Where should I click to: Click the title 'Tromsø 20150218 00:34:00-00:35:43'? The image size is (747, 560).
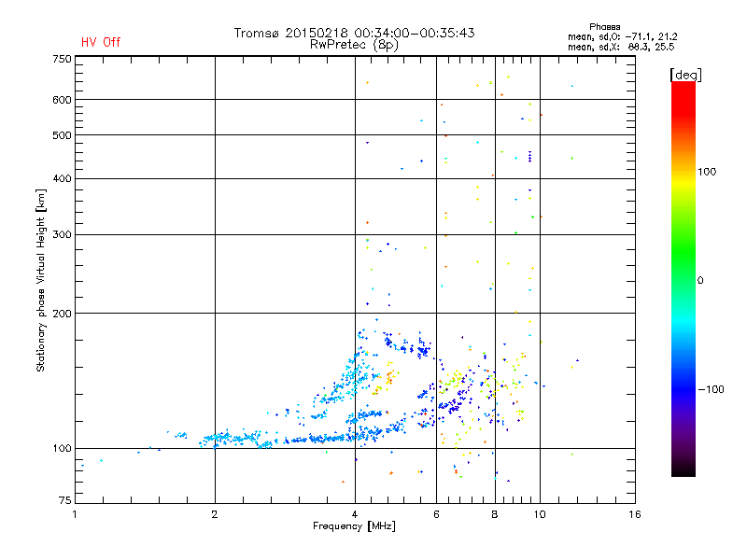point(354,33)
